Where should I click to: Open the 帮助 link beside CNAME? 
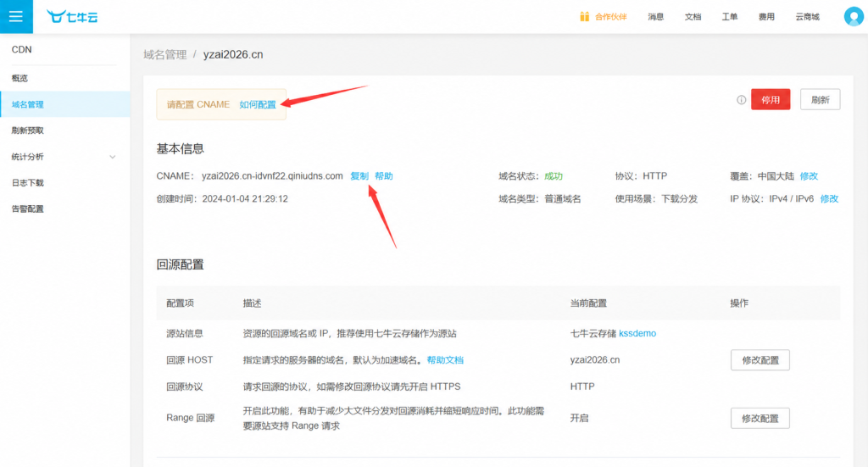pyautogui.click(x=384, y=176)
